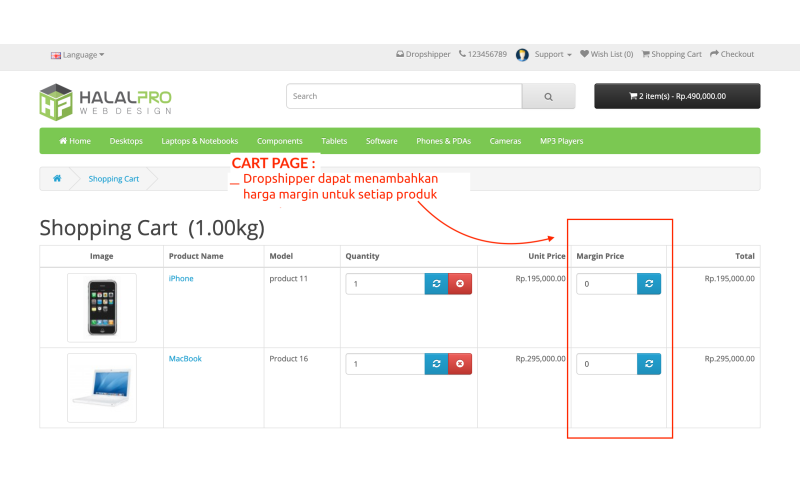The height and width of the screenshot is (500, 800).
Task: Click the 'Product 16' model cell
Action: coord(289,359)
